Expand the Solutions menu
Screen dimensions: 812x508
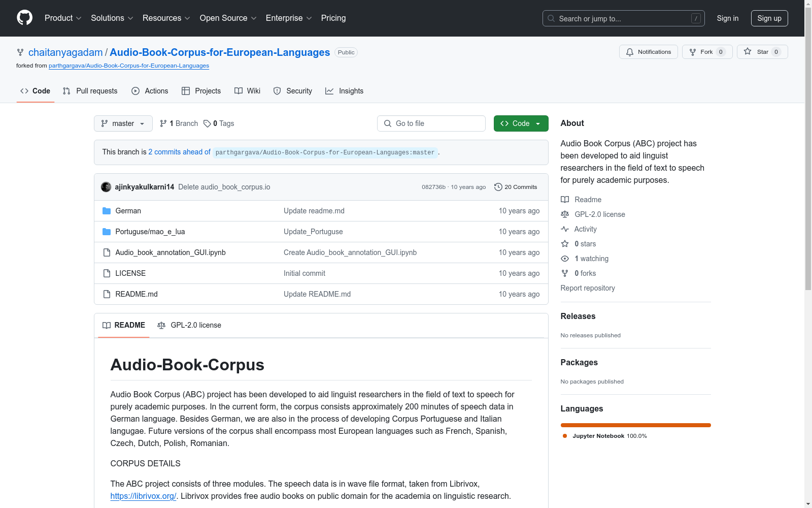point(112,18)
